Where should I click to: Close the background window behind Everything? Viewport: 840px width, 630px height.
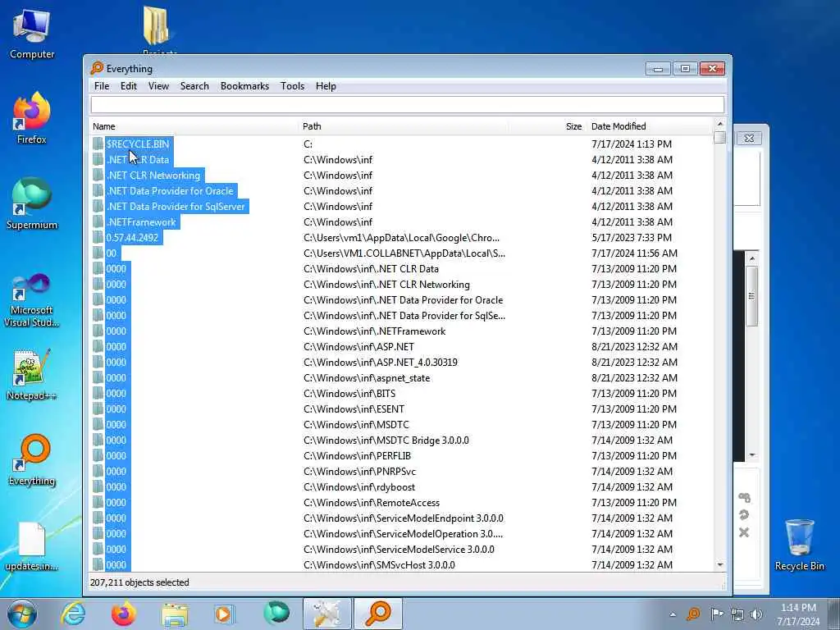pyautogui.click(x=749, y=138)
